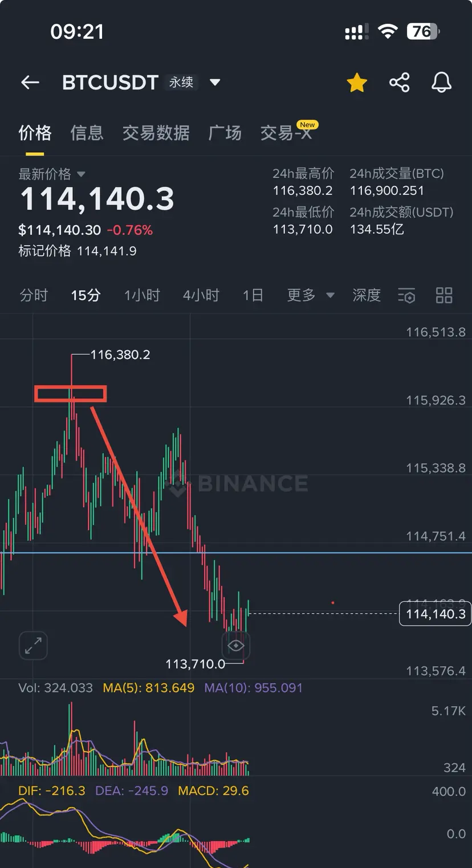Select the 4小时 timeframe

(201, 295)
